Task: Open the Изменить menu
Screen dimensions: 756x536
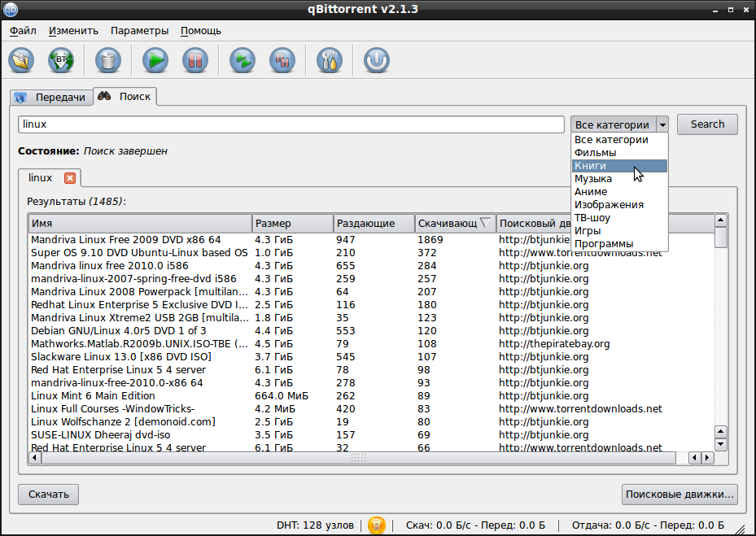Action: [x=73, y=31]
